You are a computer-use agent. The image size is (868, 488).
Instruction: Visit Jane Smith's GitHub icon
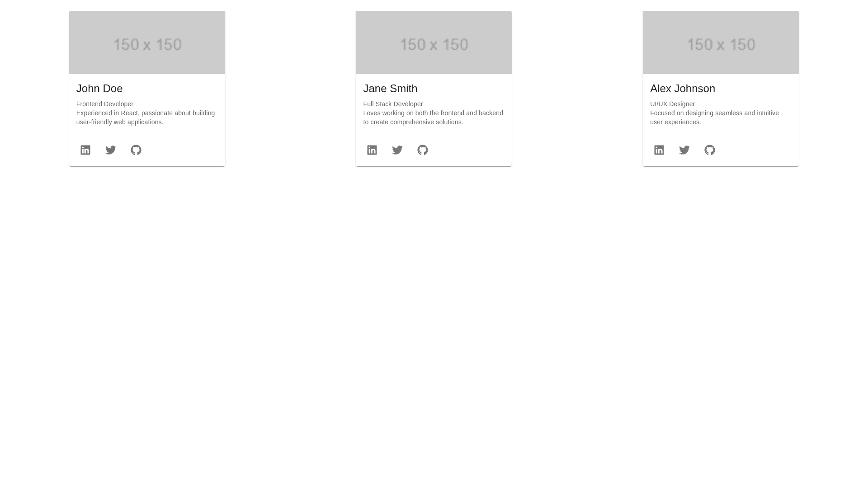coord(423,150)
